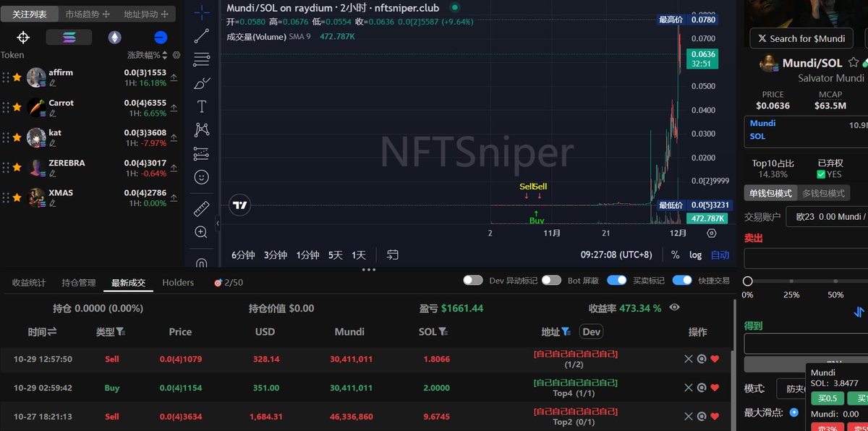Filter watchlist by Solana chain icon

(x=69, y=38)
